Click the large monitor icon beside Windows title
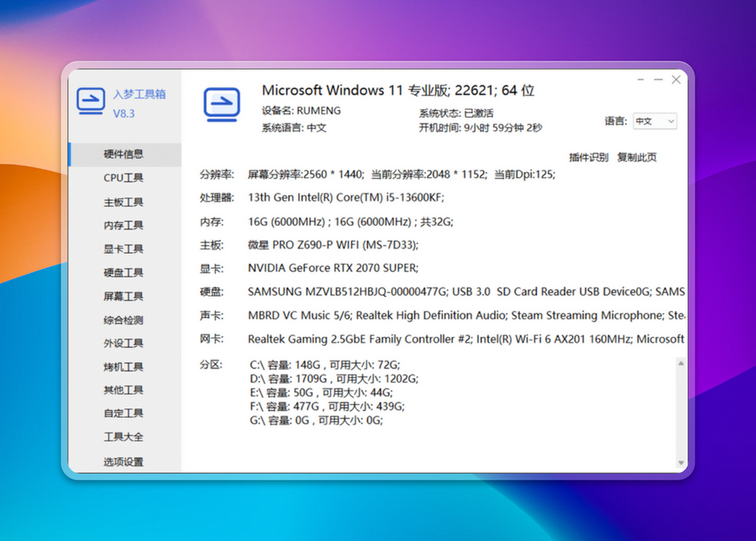756x541 pixels. coord(221,104)
